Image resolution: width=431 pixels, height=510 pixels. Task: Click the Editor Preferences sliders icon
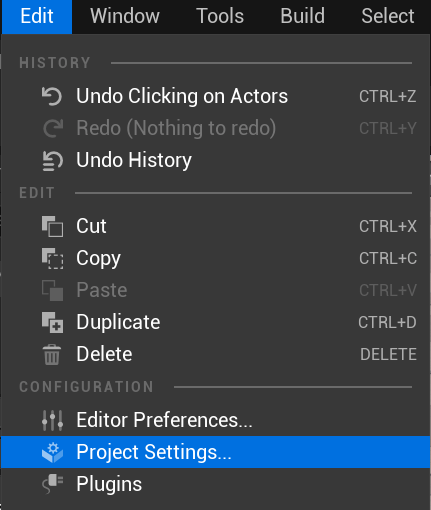click(x=52, y=420)
